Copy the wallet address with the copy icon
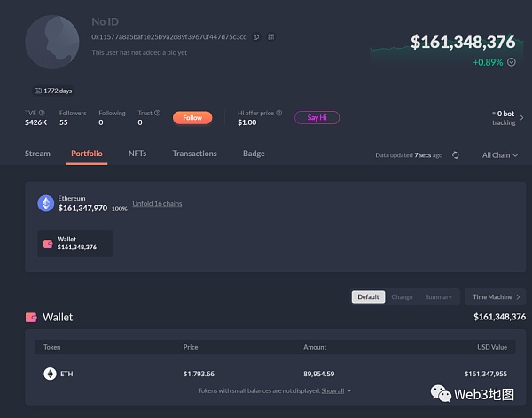 (x=256, y=37)
